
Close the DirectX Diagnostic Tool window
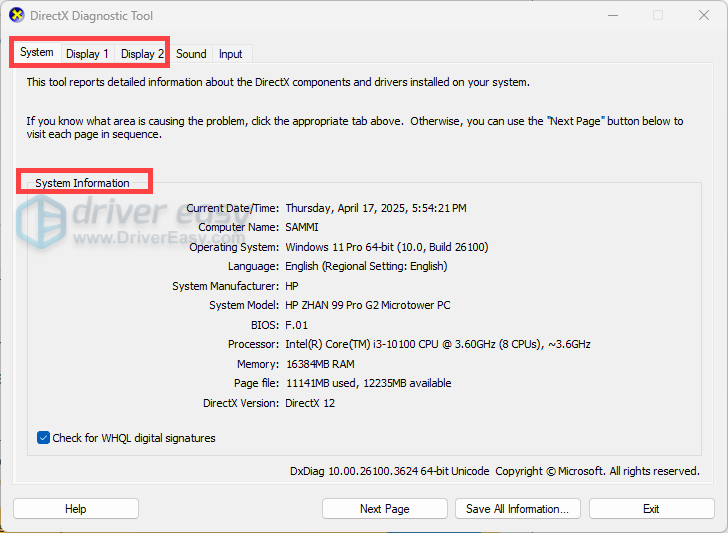click(702, 16)
